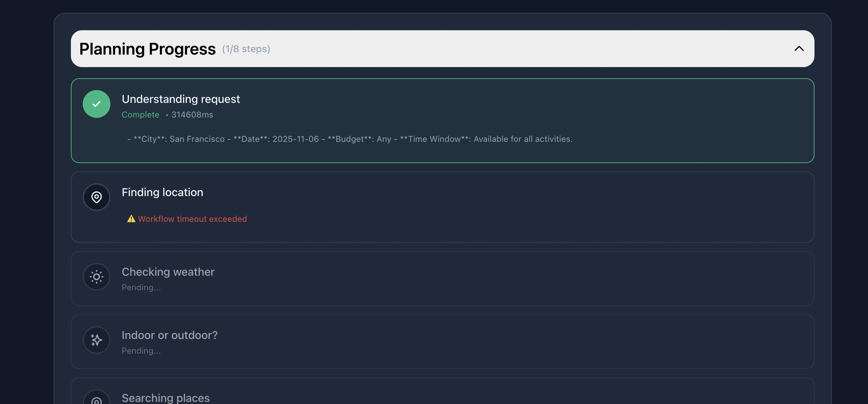Screen dimensions: 868x404
Task: Select the Checking weather step title
Action: click(168, 272)
